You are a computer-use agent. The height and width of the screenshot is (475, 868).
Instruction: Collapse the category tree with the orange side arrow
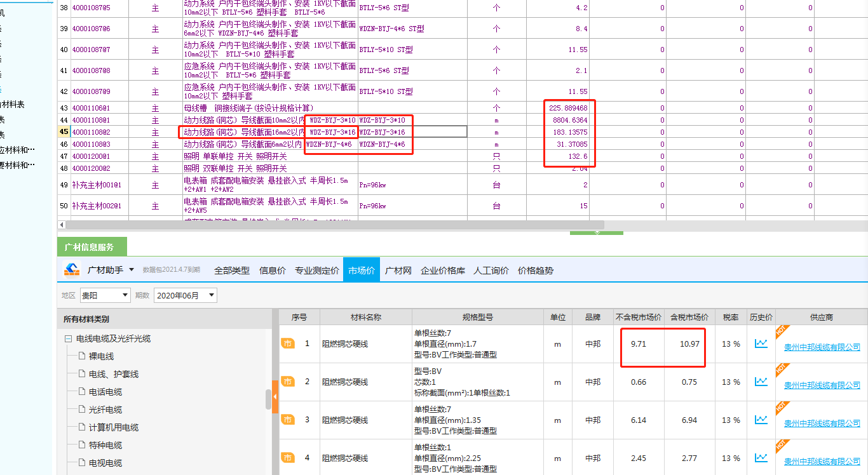275,397
